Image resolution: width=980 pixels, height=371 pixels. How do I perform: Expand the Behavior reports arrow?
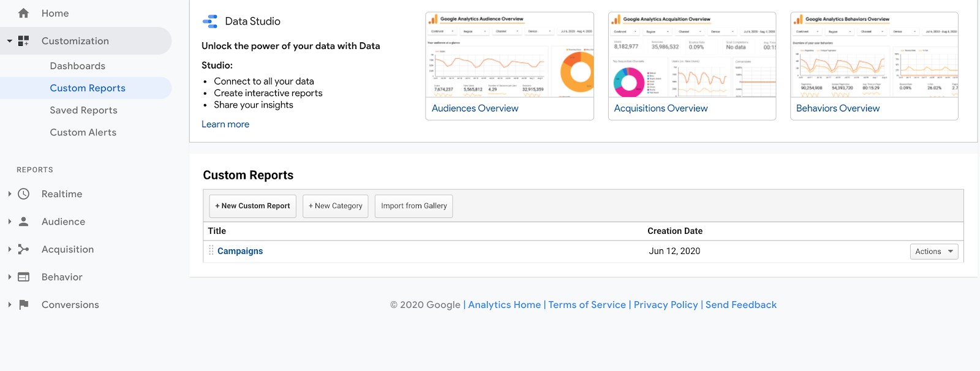(10, 277)
